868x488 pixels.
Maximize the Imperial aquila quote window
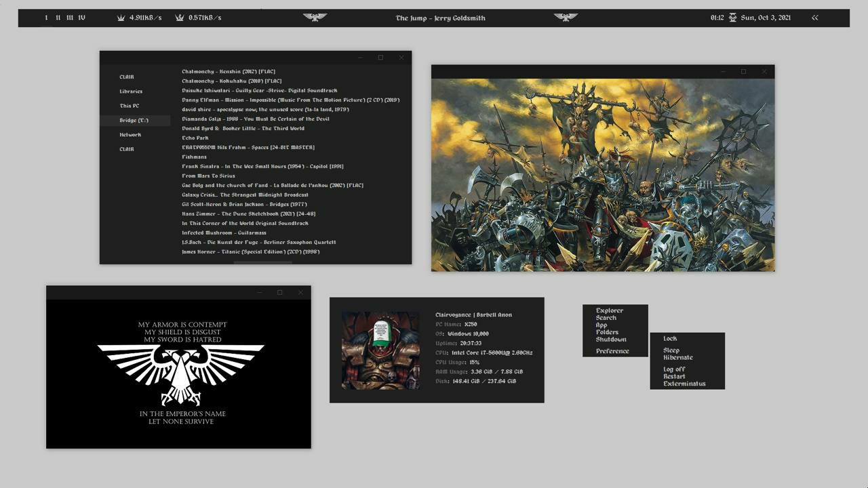pyautogui.click(x=279, y=292)
